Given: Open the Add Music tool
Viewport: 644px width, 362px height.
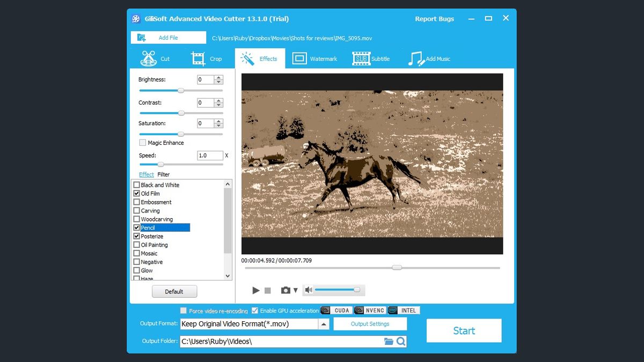Looking at the screenshot, I should point(429,58).
